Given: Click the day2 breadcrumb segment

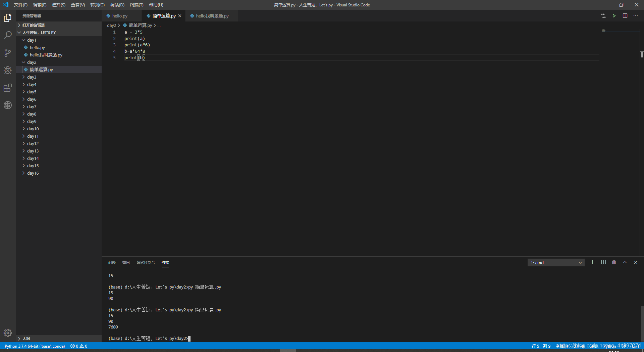Looking at the screenshot, I should (111, 26).
